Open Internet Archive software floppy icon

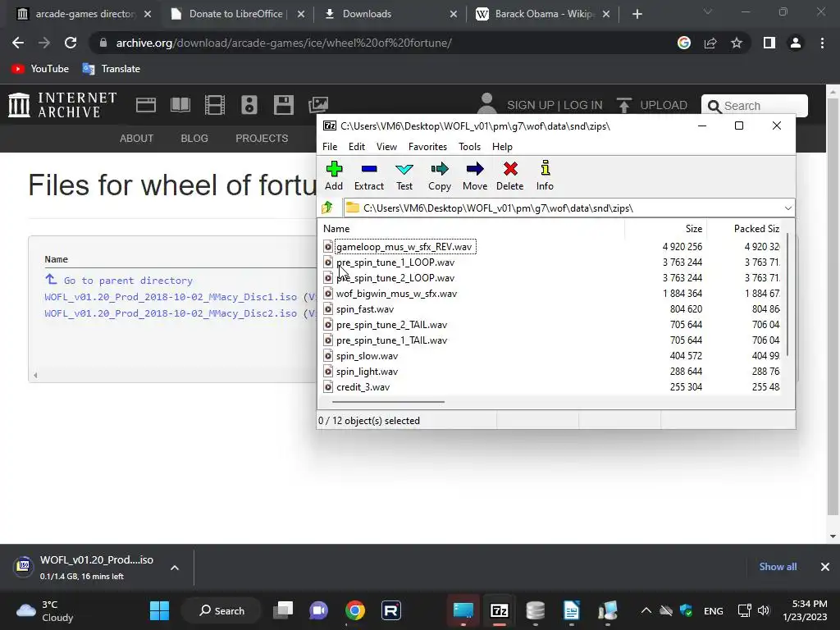click(283, 105)
